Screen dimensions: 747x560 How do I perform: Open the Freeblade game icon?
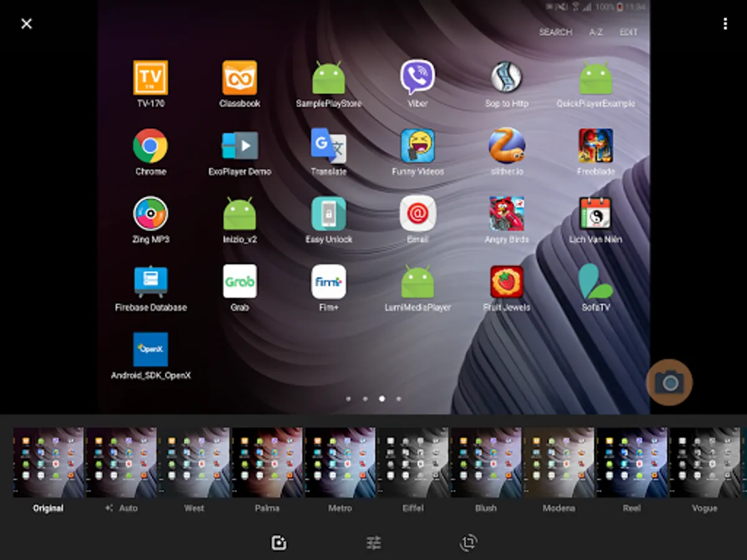pos(596,146)
